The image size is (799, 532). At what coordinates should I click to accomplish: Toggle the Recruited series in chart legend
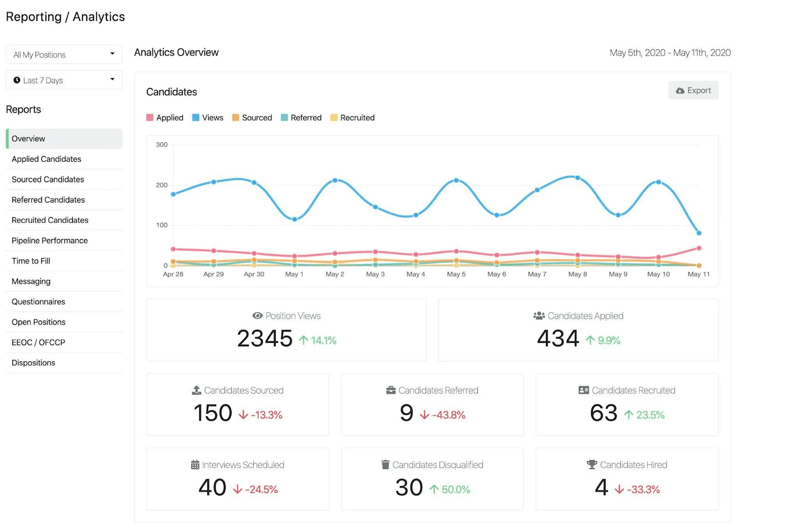[353, 118]
